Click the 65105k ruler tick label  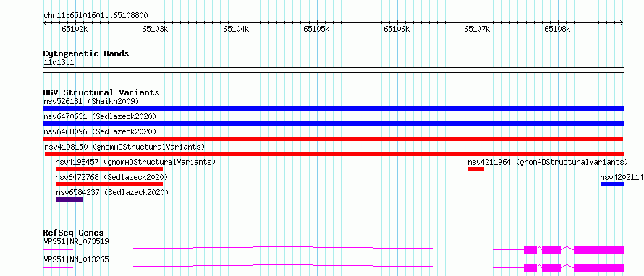click(316, 29)
